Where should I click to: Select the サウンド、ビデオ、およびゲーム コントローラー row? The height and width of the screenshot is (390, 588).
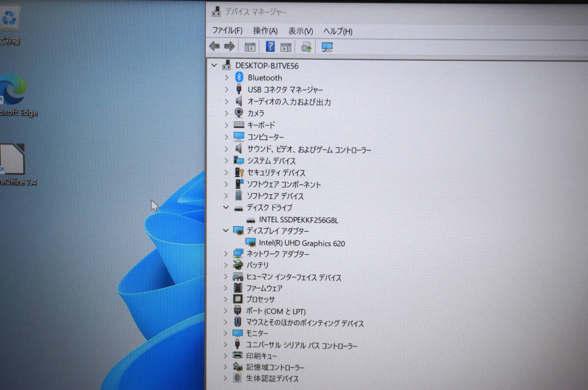point(309,149)
